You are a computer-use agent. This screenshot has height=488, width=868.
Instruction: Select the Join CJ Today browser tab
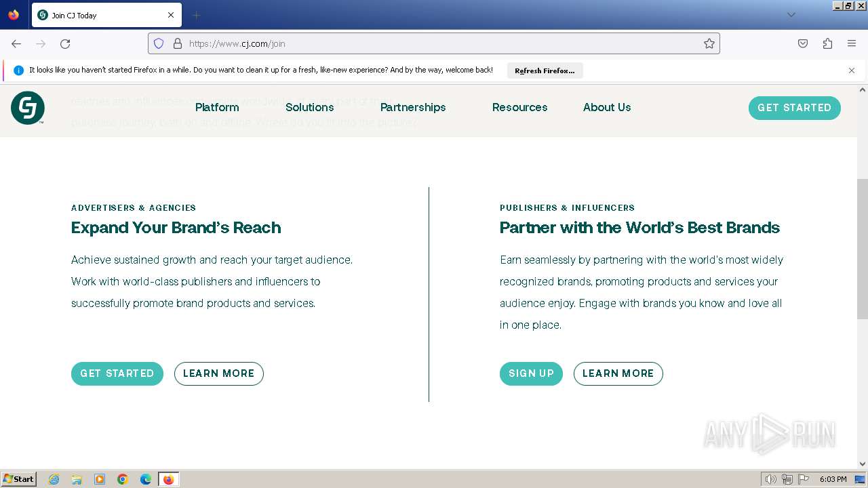[106, 15]
